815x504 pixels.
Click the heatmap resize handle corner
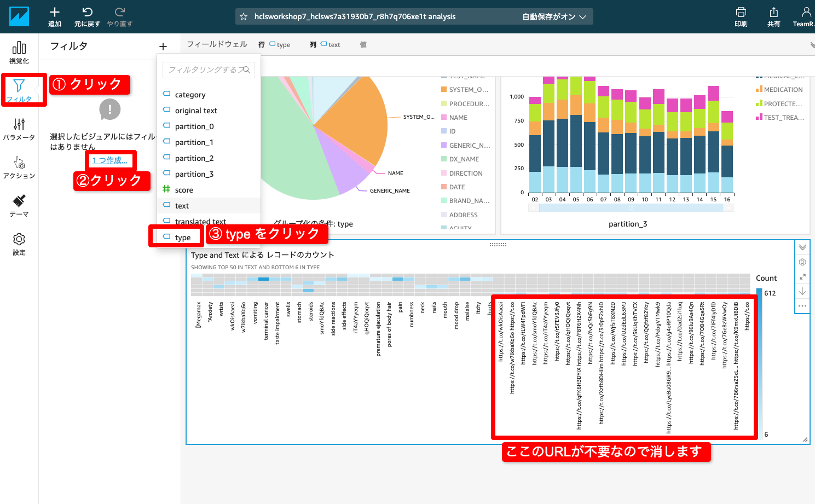805,439
